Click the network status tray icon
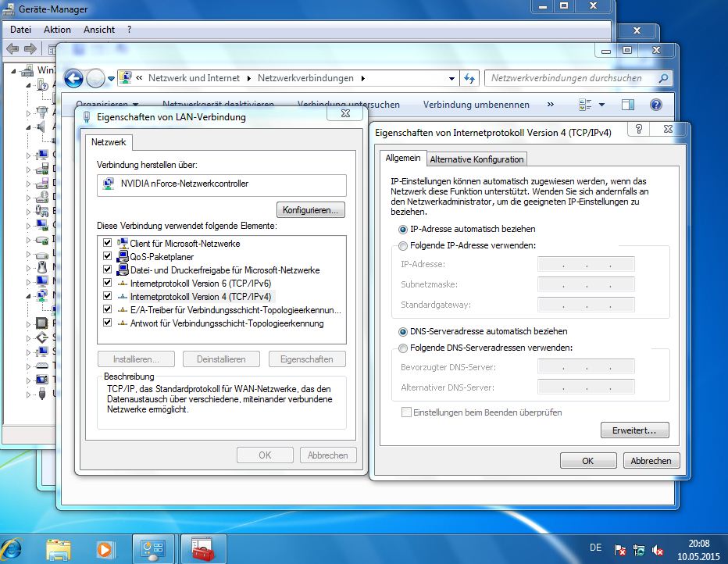The image size is (728, 564). click(639, 550)
